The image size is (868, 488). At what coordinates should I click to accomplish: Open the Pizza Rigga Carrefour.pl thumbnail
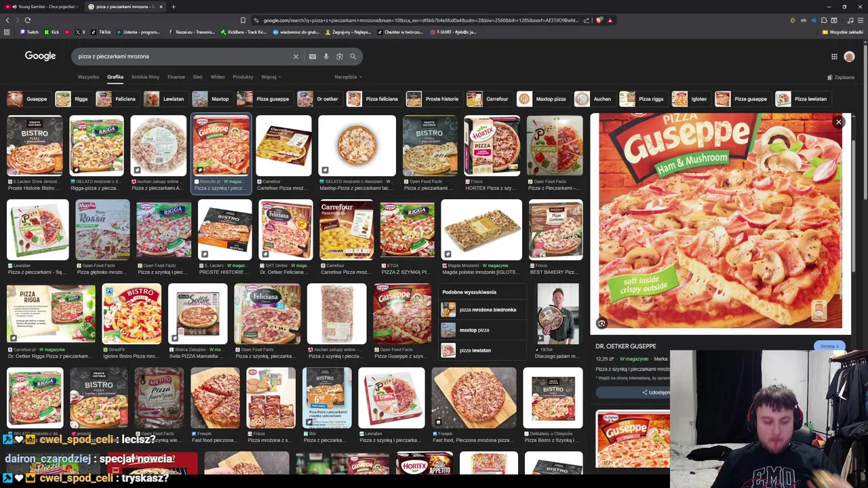point(51,314)
